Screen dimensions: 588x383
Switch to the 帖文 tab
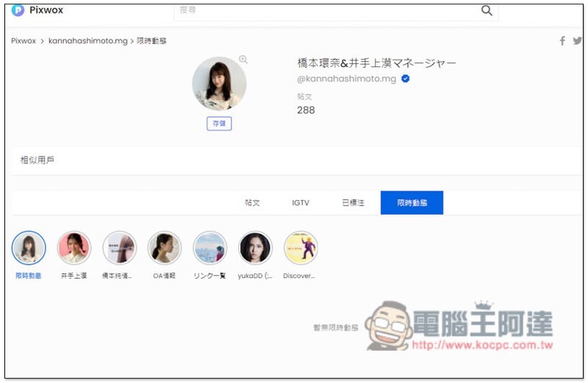point(252,203)
